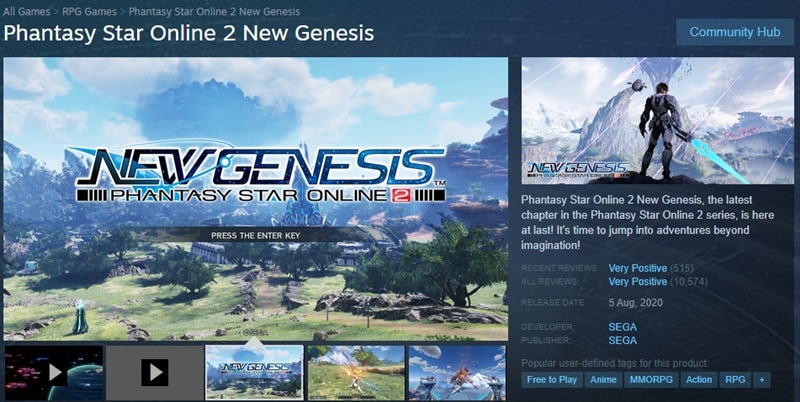Select the MMORPG tag
Image resolution: width=800 pixels, height=402 pixels.
(x=651, y=380)
